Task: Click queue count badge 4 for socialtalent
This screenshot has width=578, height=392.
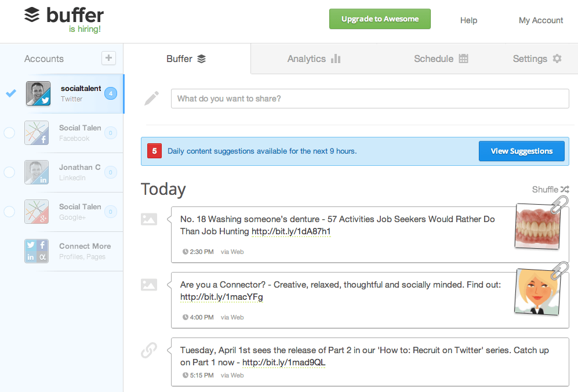Action: coord(111,93)
